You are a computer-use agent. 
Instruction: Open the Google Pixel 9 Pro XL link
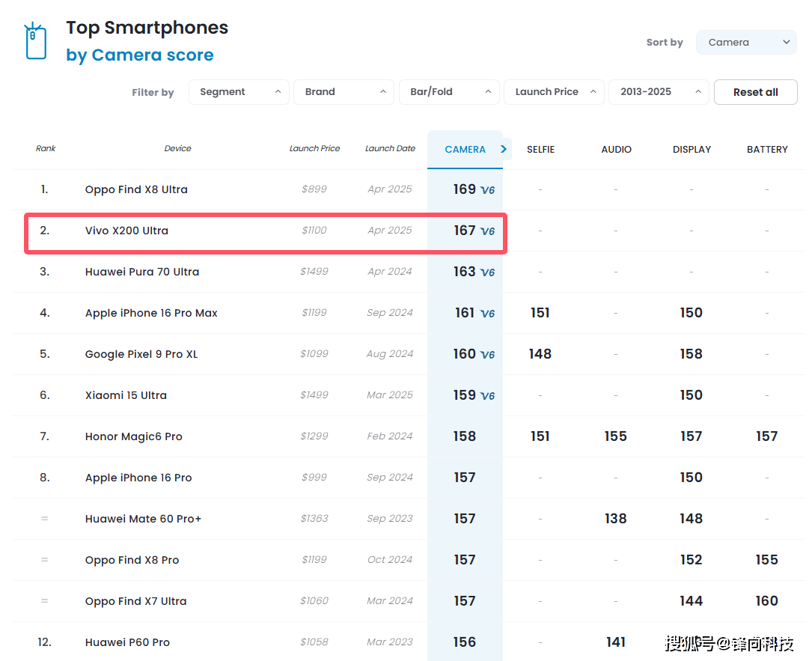tap(141, 354)
